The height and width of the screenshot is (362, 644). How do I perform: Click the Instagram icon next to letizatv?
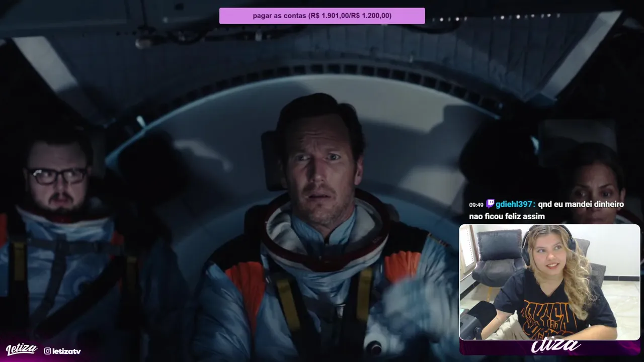(47, 351)
